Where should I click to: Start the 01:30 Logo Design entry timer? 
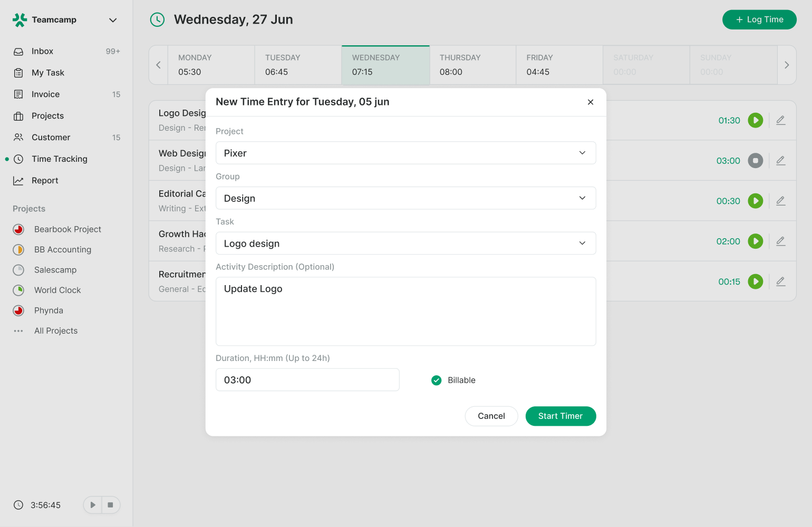pos(755,120)
